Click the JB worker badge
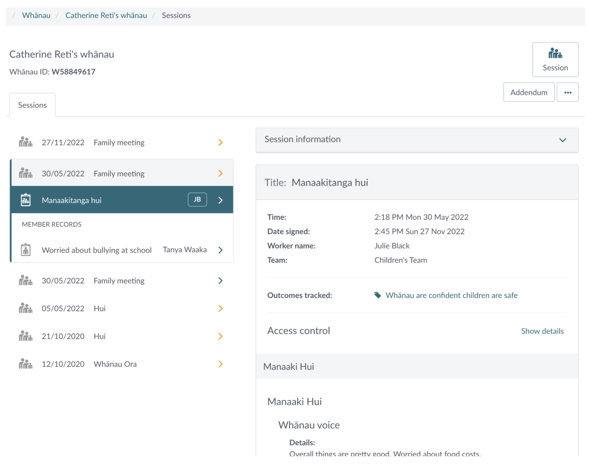Screen dimensions: 591x466 point(197,199)
